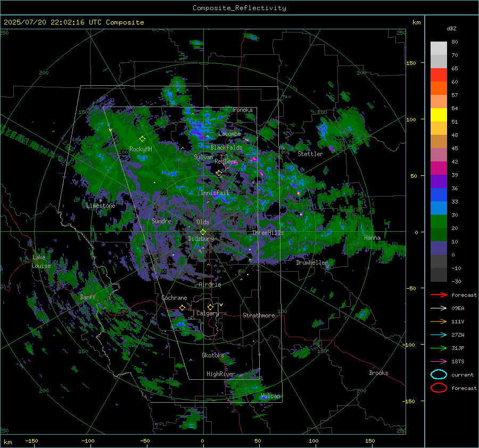This screenshot has height=448, width=479.
Task: Click the Didsbury label on map
Action: click(201, 239)
